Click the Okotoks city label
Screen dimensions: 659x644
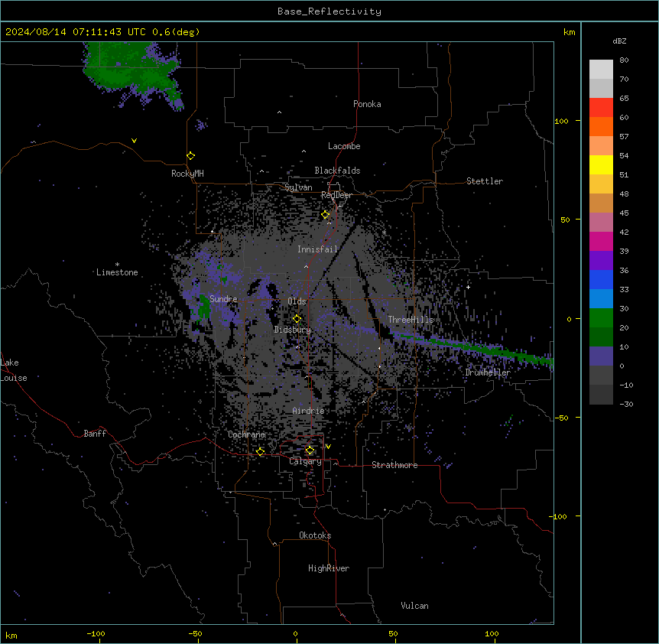point(315,535)
